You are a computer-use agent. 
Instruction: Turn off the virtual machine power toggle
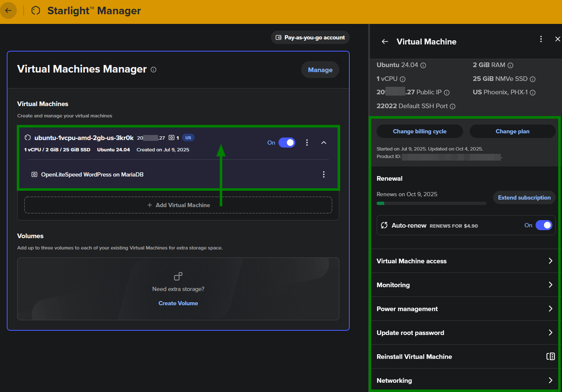pyautogui.click(x=287, y=143)
